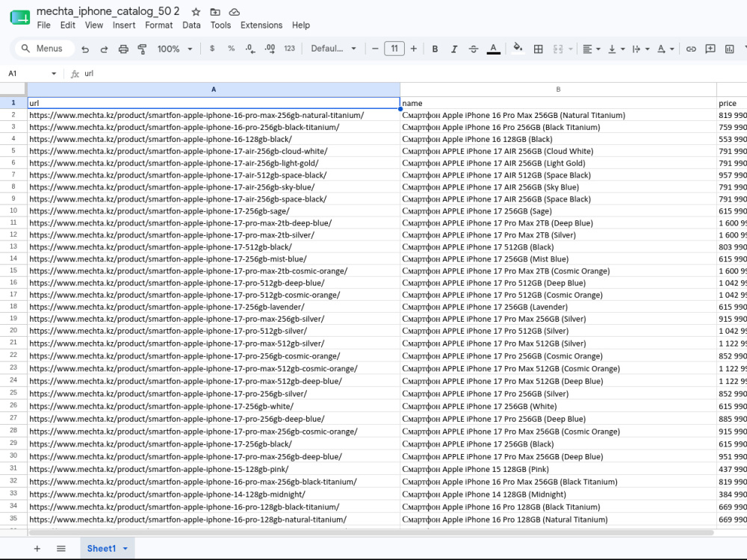Click the document title mechta_iphone_catalog_50 2
This screenshot has height=560, width=747.
tap(108, 11)
